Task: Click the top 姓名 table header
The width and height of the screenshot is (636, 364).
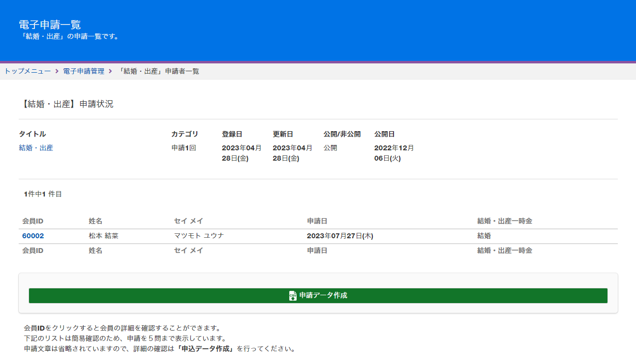Action: pyautogui.click(x=96, y=221)
